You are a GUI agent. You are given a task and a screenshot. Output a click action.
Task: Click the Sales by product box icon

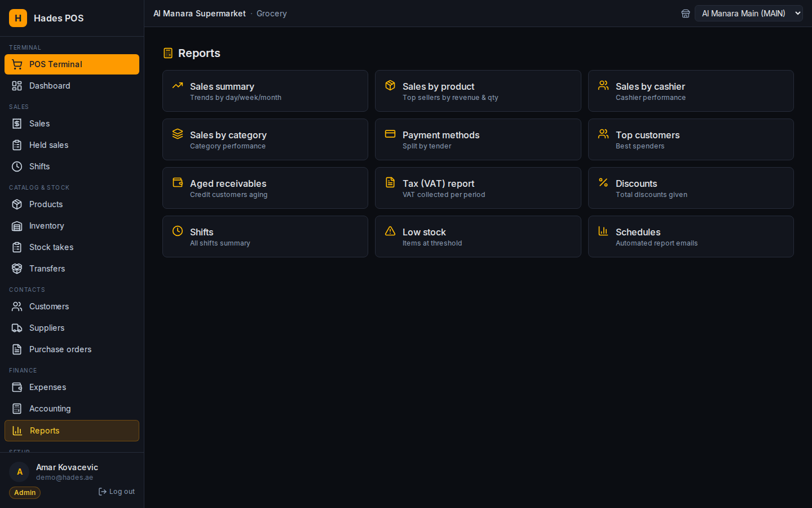[390, 85]
